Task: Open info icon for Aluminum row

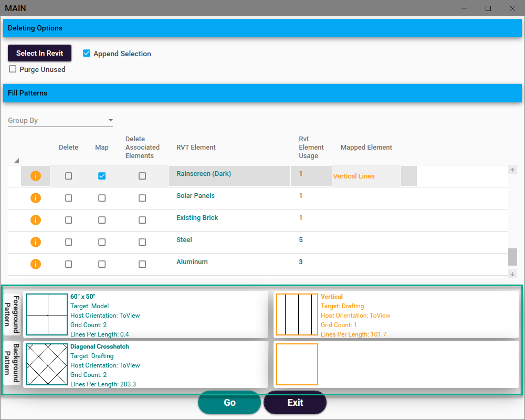Action: 36,264
